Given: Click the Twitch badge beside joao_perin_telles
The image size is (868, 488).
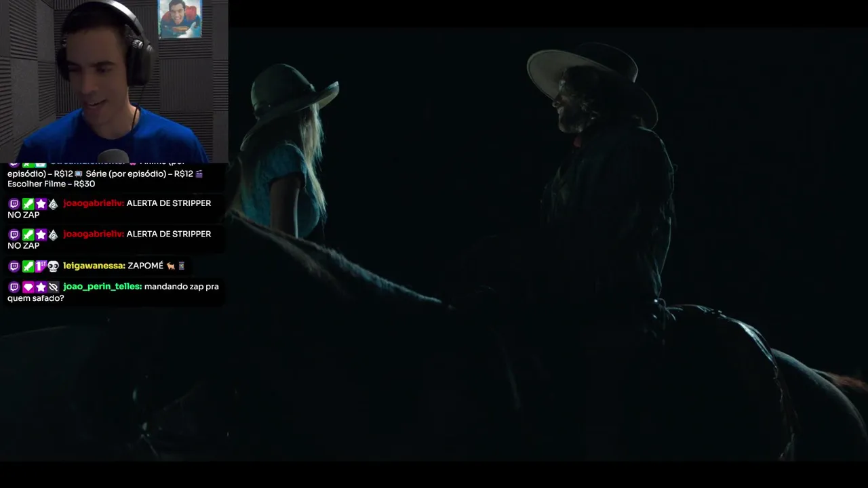Looking at the screenshot, I should click(x=14, y=287).
